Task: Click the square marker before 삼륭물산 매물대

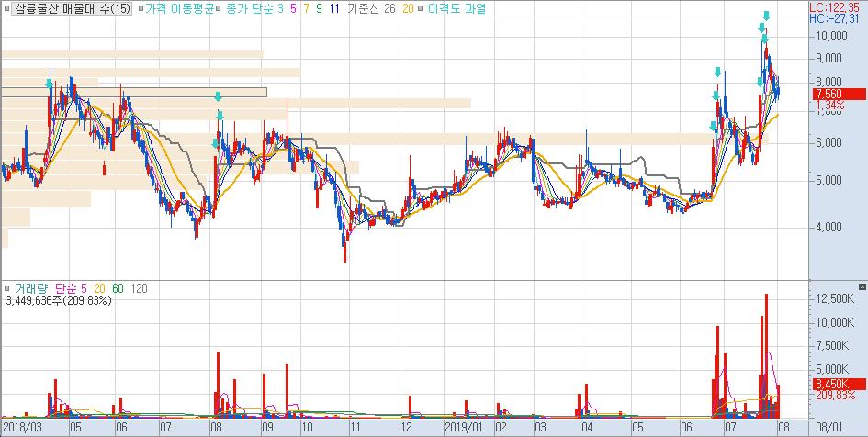Action: click(6, 9)
